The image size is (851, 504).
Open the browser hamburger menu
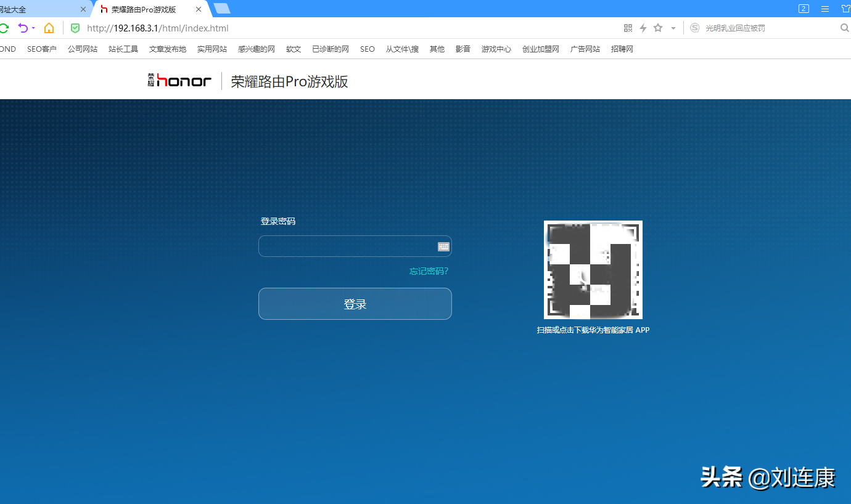click(x=825, y=9)
